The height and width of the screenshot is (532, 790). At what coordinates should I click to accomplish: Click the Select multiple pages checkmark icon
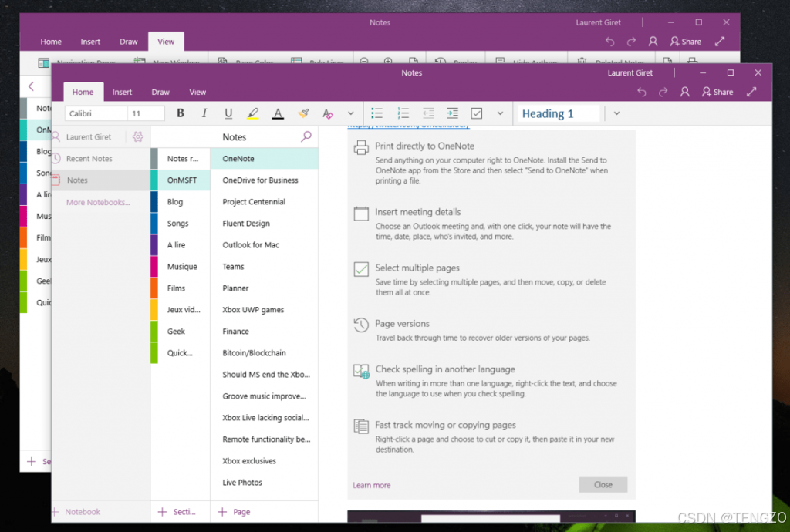tap(361, 269)
